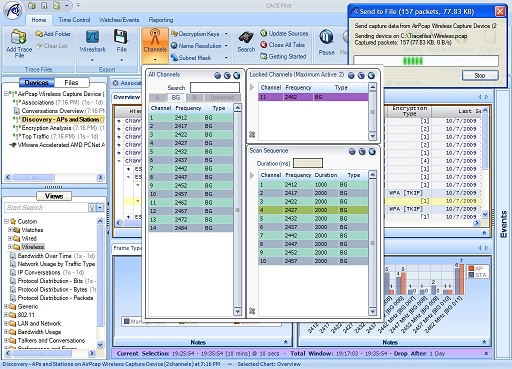Viewport: 512px width, 369px height.
Task: Expand the 802.11 views folder
Action: click(6, 315)
